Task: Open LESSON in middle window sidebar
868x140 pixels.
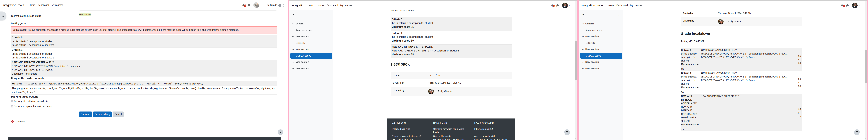Action: click(x=300, y=43)
